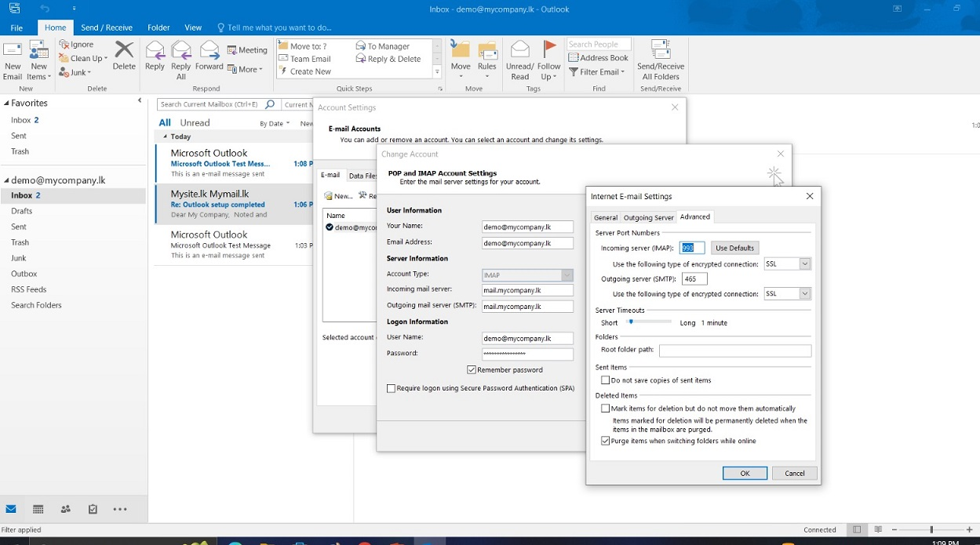Uncheck Purge items when switching folders

[x=605, y=441]
